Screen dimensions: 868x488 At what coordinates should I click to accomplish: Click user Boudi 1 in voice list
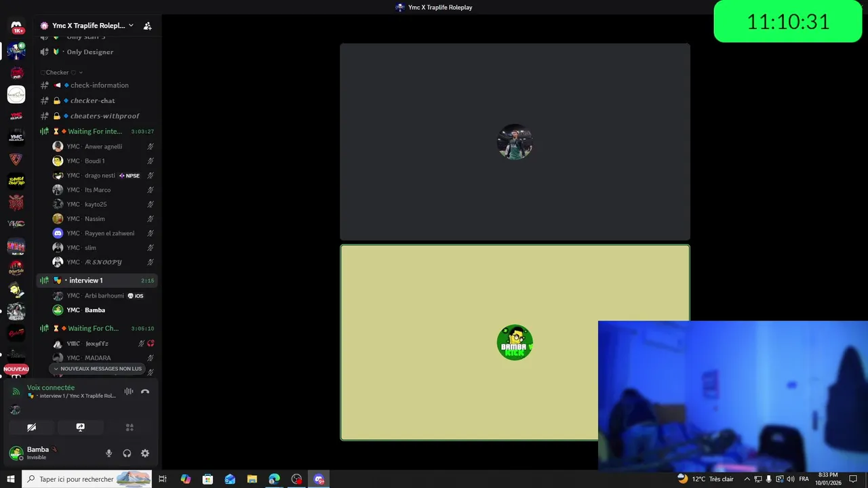103,161
